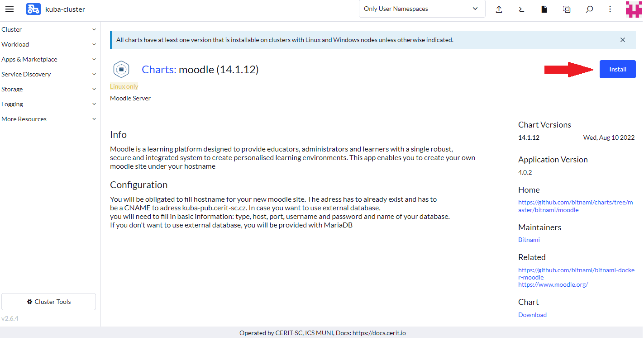Open the kubectl shell icon
This screenshot has height=341, width=644.
pyautogui.click(x=521, y=9)
